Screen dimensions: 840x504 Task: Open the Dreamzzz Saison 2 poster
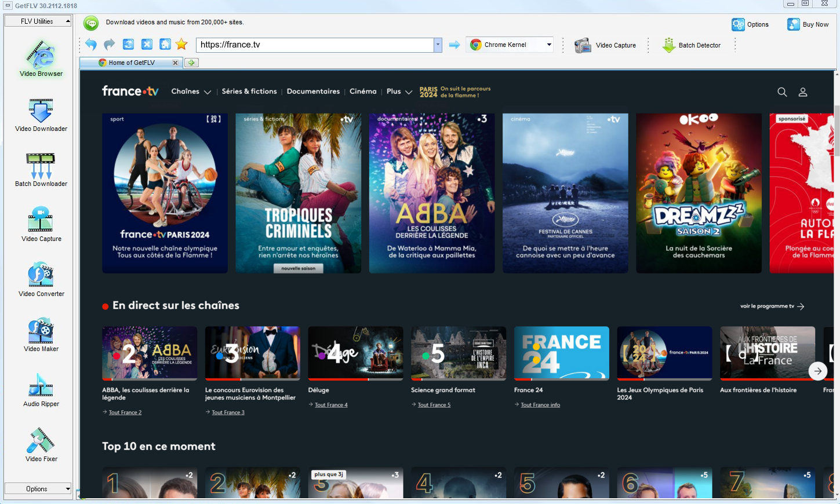[699, 193]
